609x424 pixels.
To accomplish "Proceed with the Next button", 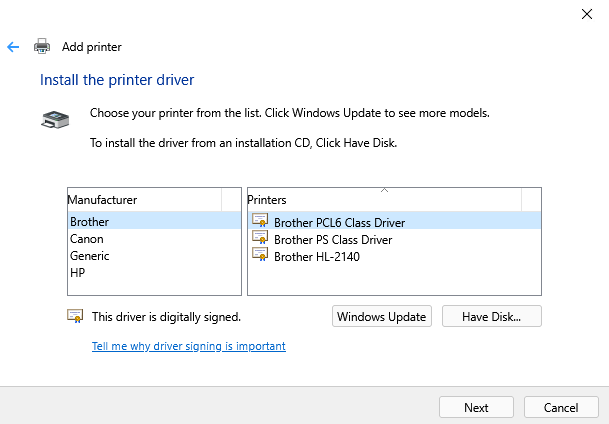I will [x=477, y=407].
